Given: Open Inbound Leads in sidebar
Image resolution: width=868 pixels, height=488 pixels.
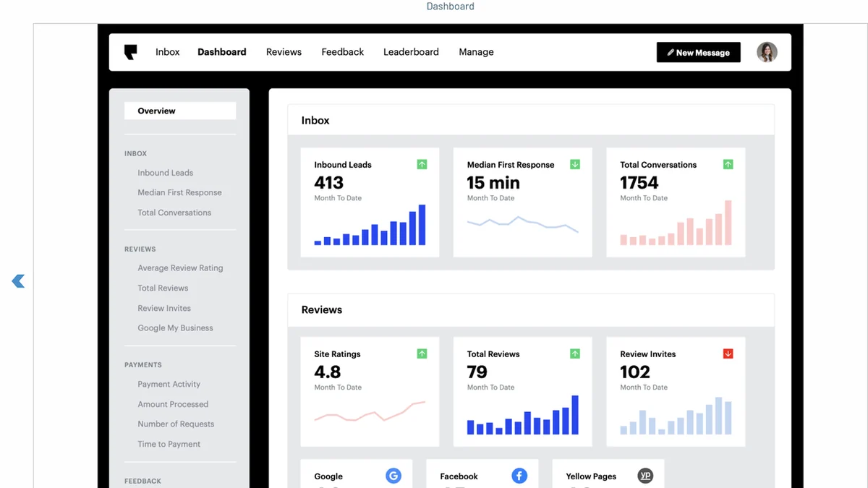Looking at the screenshot, I should tap(166, 173).
